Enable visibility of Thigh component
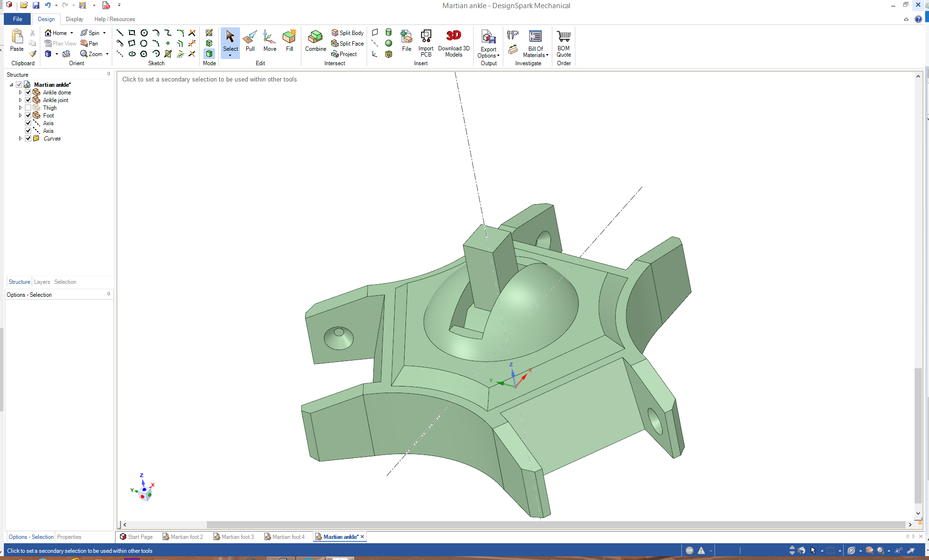This screenshot has height=560, width=929. pos(28,108)
